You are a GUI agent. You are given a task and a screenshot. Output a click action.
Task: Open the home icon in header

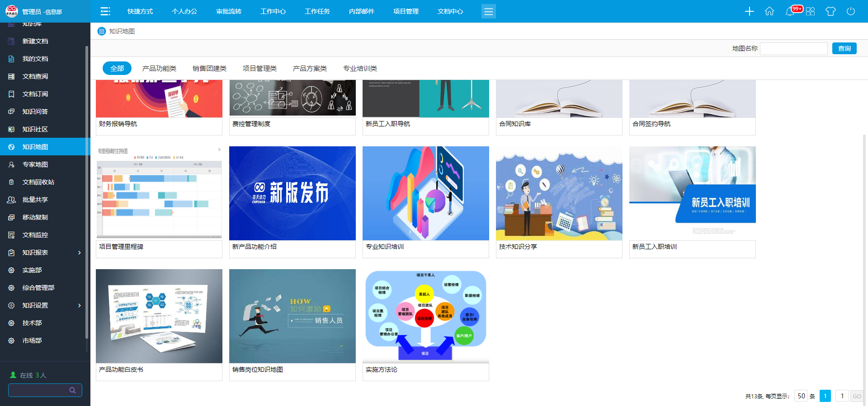[769, 11]
